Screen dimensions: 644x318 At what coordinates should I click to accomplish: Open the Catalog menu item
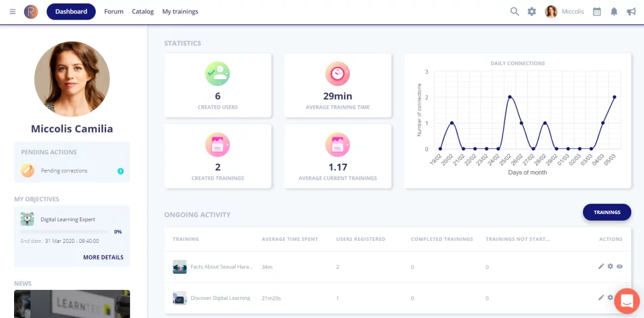coord(142,11)
